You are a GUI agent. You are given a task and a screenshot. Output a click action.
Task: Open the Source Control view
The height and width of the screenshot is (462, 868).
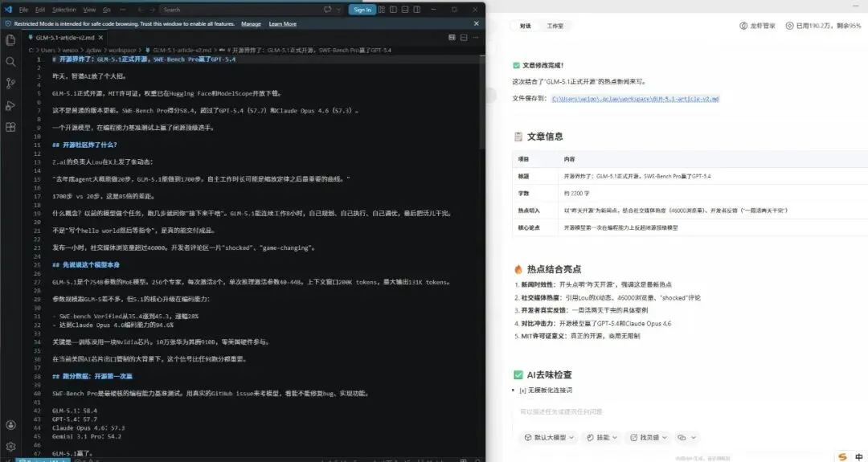coord(10,84)
